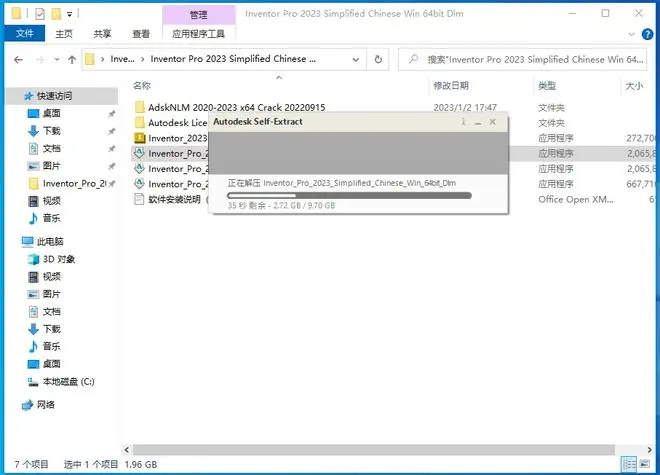Select 网络 in the navigation pane

[x=45, y=405]
